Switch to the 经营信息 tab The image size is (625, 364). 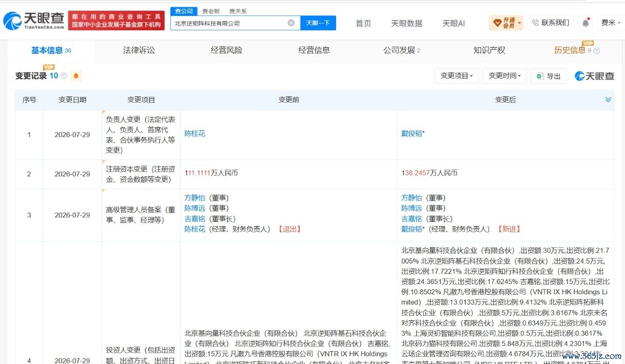click(314, 50)
